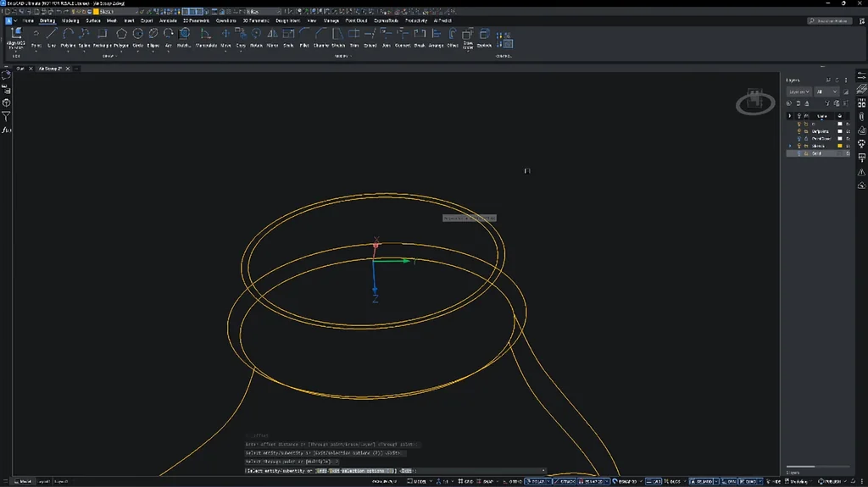The image size is (868, 487).
Task: Select the Explode tool
Action: tap(484, 37)
